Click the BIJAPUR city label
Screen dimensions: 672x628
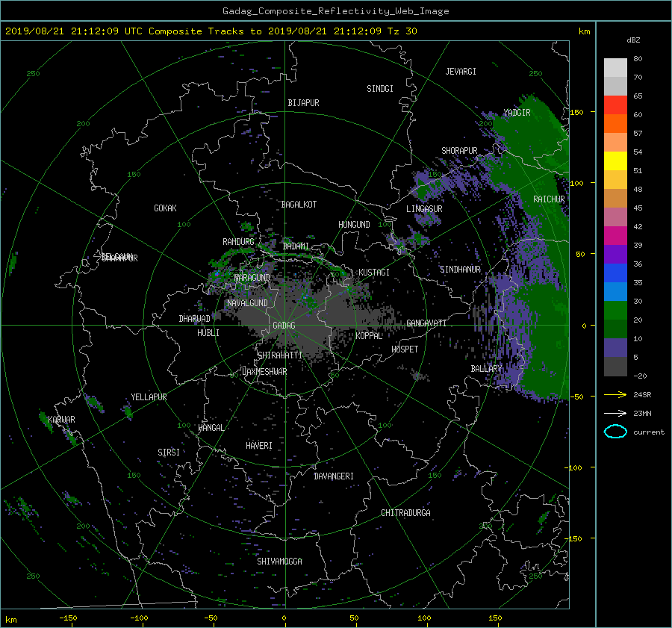coord(303,103)
